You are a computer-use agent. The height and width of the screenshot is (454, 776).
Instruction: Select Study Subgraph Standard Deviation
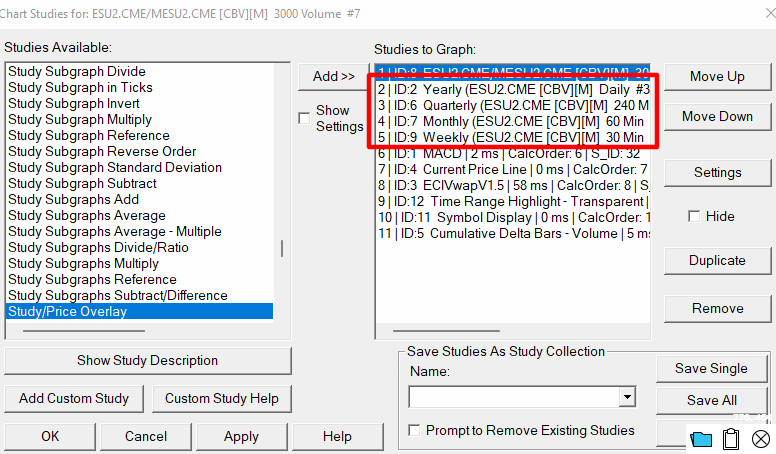(140, 167)
